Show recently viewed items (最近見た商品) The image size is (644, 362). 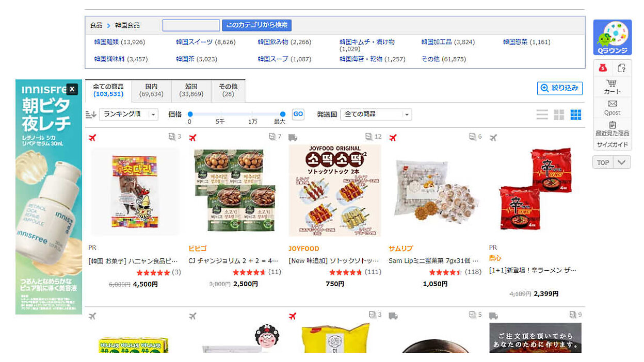[612, 128]
